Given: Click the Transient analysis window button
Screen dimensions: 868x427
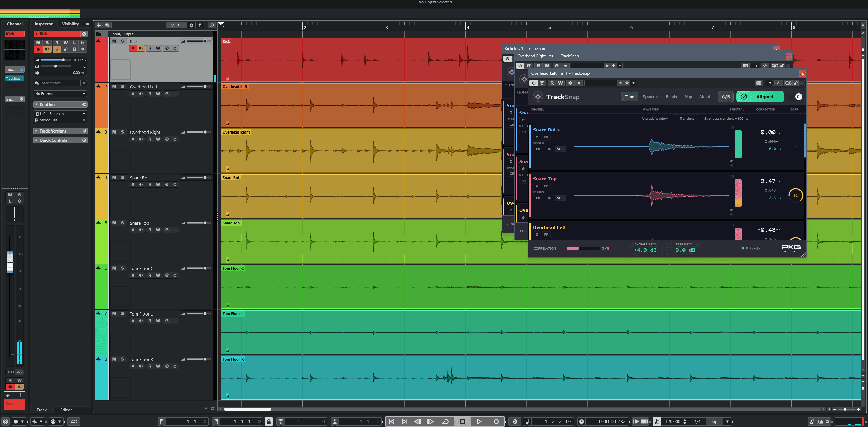Looking at the screenshot, I should [687, 119].
